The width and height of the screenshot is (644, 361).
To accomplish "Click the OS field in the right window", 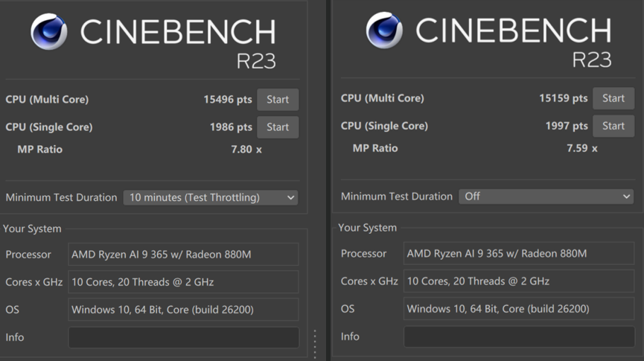I will (x=519, y=308).
